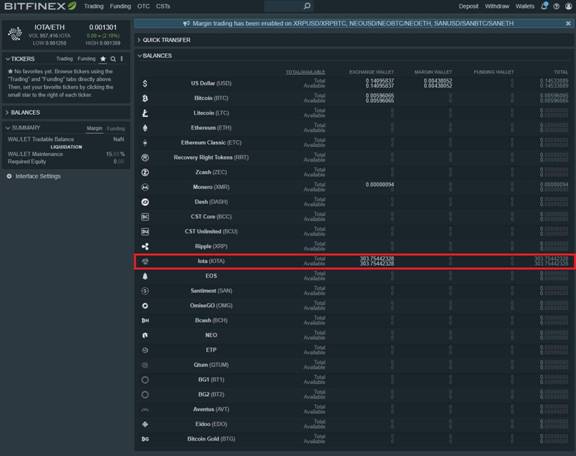Click the Zcash currency icon
This screenshot has height=456, width=576.
(x=145, y=172)
